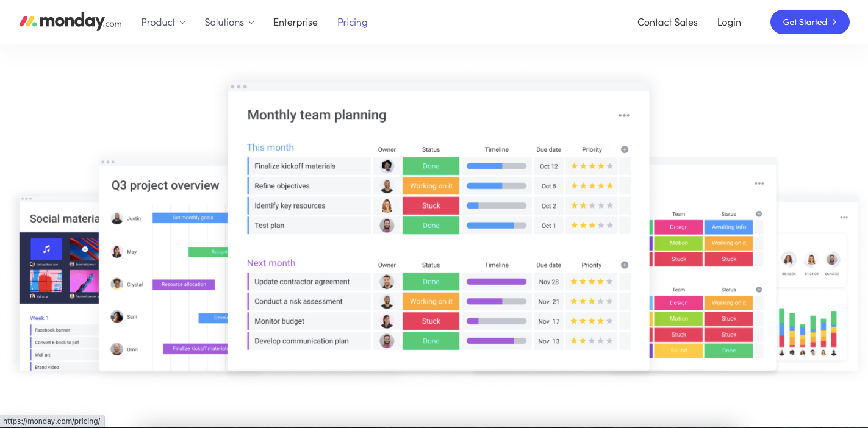Select the Test plan task name
This screenshot has height=428, width=868.
(269, 226)
